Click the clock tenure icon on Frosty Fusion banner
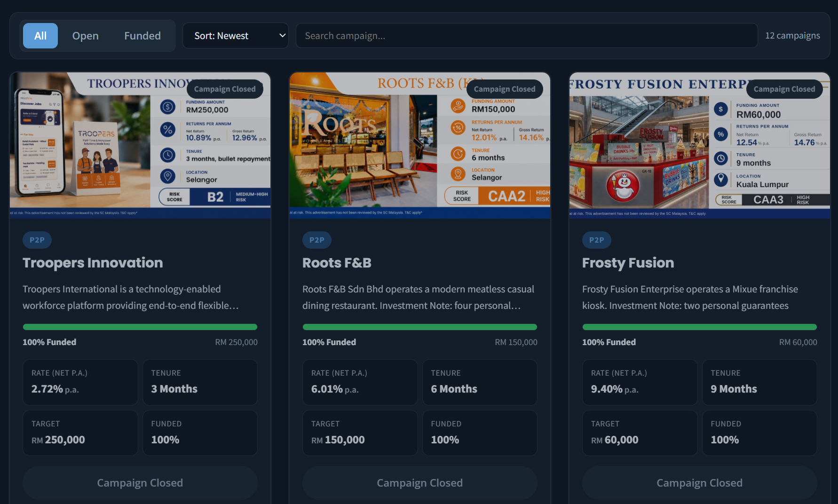 click(x=721, y=158)
